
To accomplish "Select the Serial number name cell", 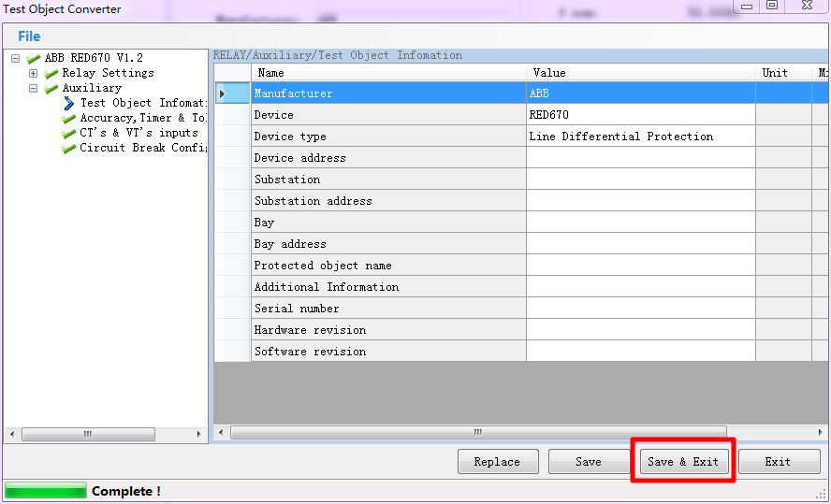I will click(x=388, y=309).
